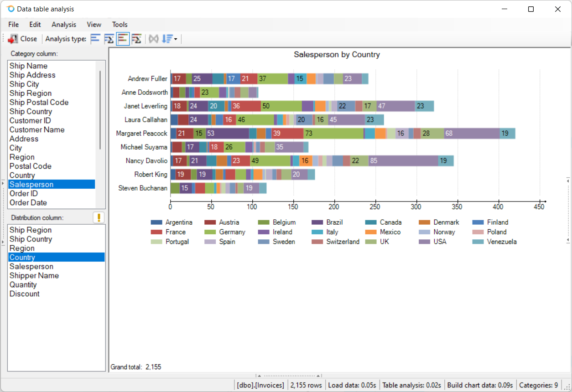The width and height of the screenshot is (572, 392).
Task: Click the bottom splitter's left up-arrow
Action: (x=260, y=376)
